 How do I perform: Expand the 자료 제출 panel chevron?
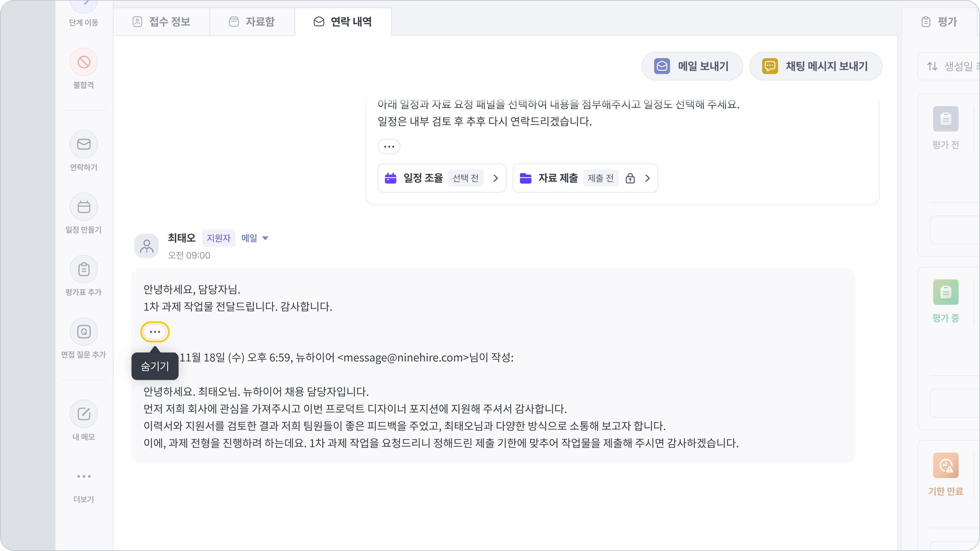point(647,178)
